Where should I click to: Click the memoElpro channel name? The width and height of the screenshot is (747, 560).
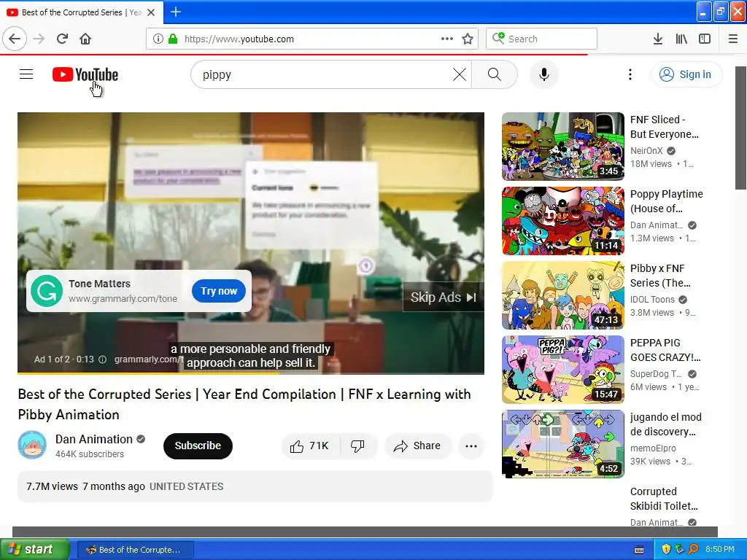point(653,448)
